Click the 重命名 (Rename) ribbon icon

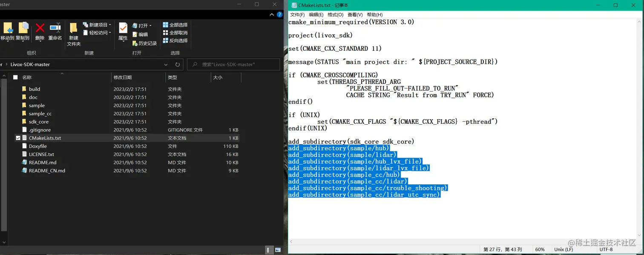pos(55,30)
